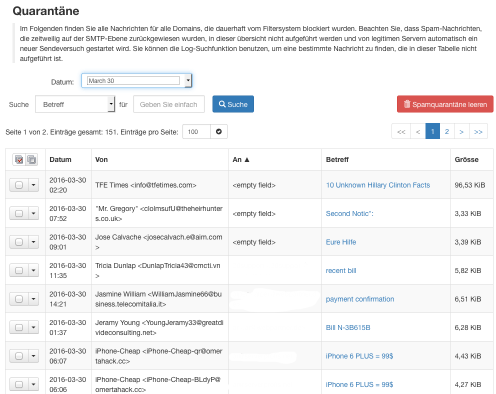The width and height of the screenshot is (496, 394).
Task: Tick checkbox for Mr. Gregory row
Action: point(19,213)
